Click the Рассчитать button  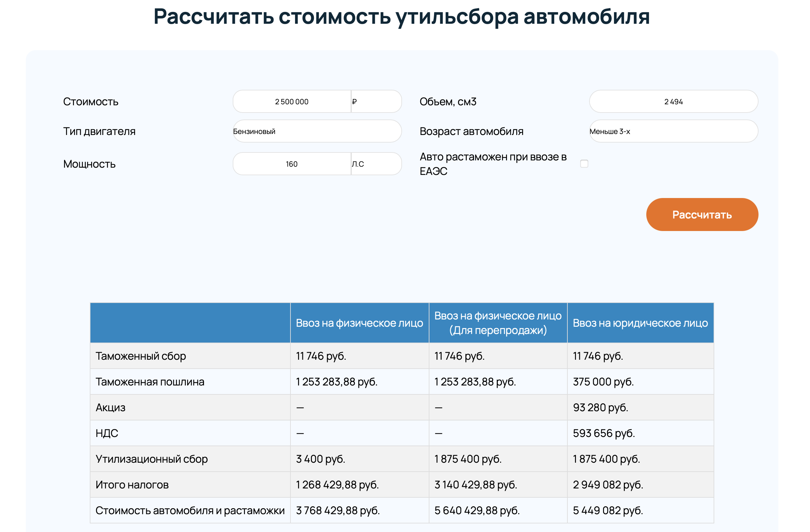pyautogui.click(x=702, y=215)
